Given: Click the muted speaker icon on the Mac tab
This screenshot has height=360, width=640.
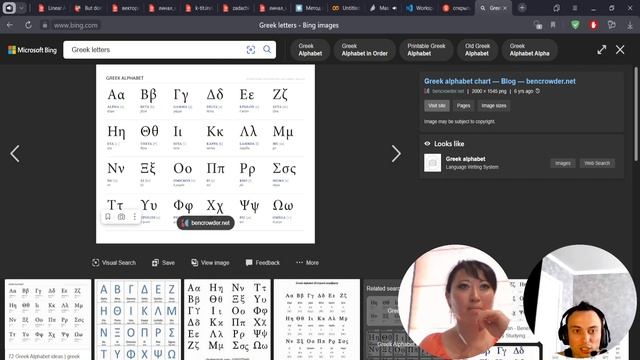Looking at the screenshot, I should coord(394,8).
